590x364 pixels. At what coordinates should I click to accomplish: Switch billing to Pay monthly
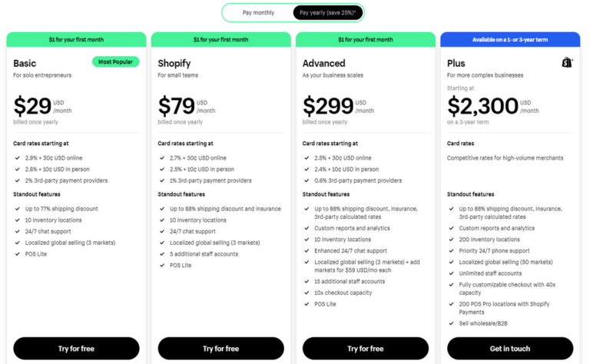(x=258, y=13)
